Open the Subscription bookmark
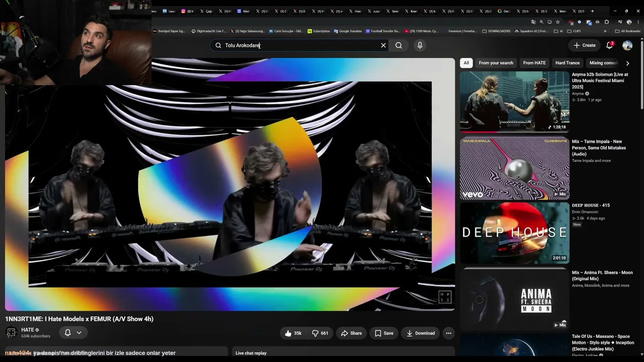 318,31
